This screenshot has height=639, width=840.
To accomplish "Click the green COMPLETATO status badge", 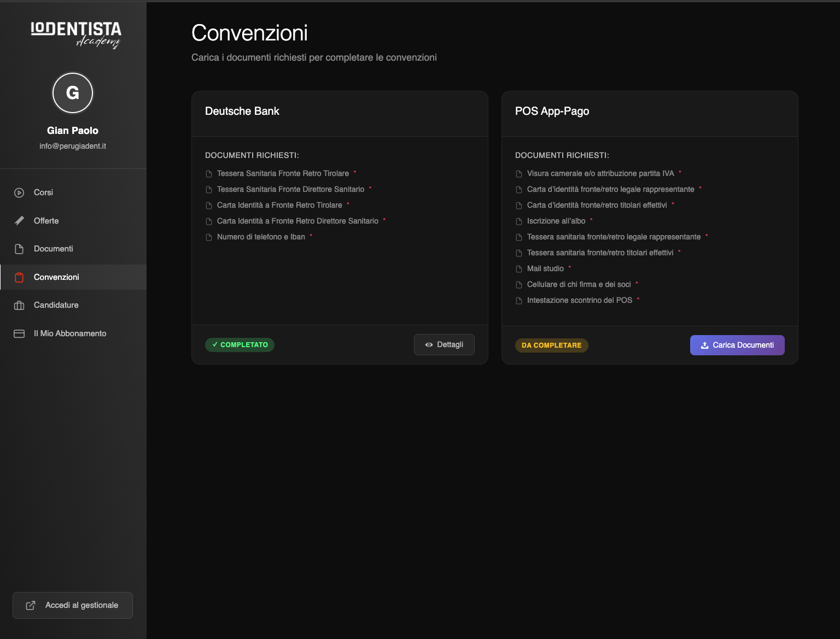I will click(240, 345).
